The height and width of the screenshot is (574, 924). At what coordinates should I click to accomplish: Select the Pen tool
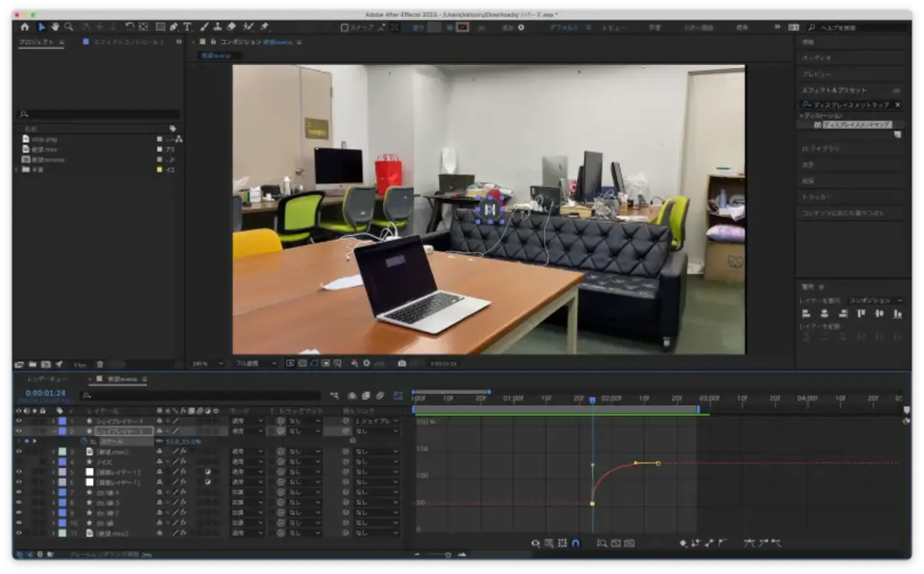tap(173, 27)
